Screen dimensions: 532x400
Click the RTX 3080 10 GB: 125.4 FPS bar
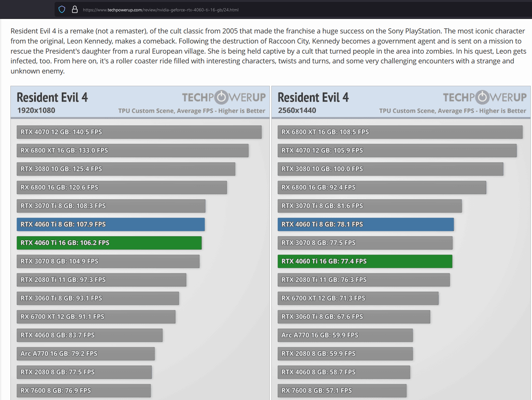126,169
